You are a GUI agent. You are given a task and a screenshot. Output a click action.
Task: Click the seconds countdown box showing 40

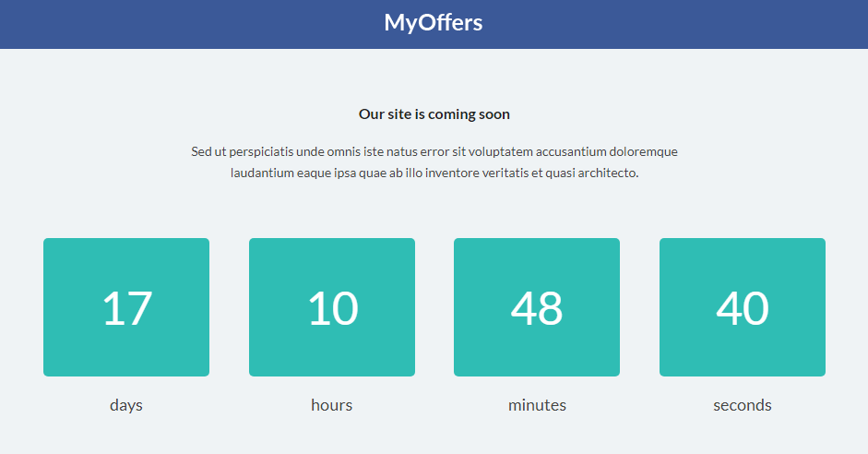pos(743,307)
